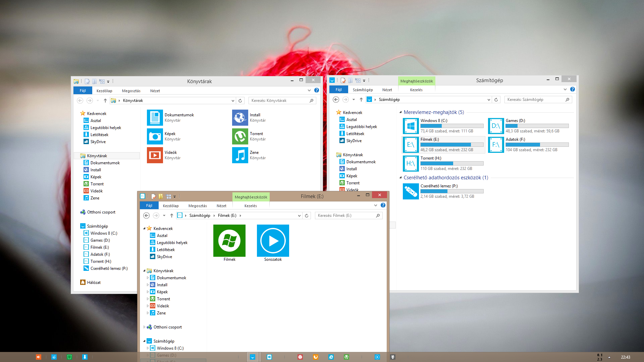The height and width of the screenshot is (362, 644).
Task: Click search box Keresés: Számítógép
Action: point(538,100)
